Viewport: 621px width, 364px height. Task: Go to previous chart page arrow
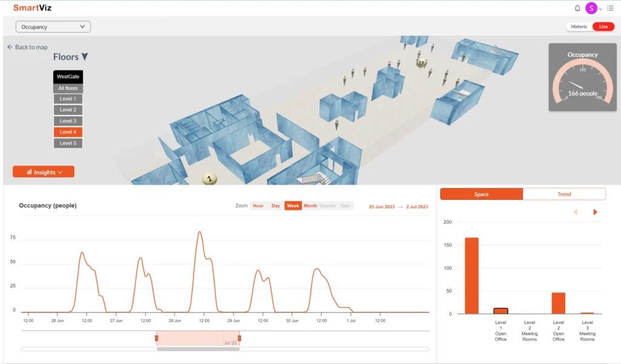coord(575,212)
